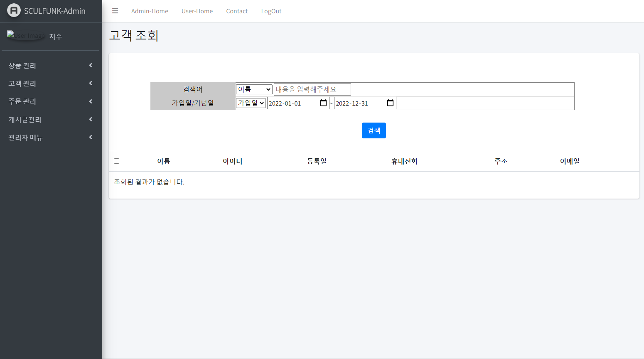Open the 가입일 date-type dropdown
644x359 pixels.
[x=251, y=103]
